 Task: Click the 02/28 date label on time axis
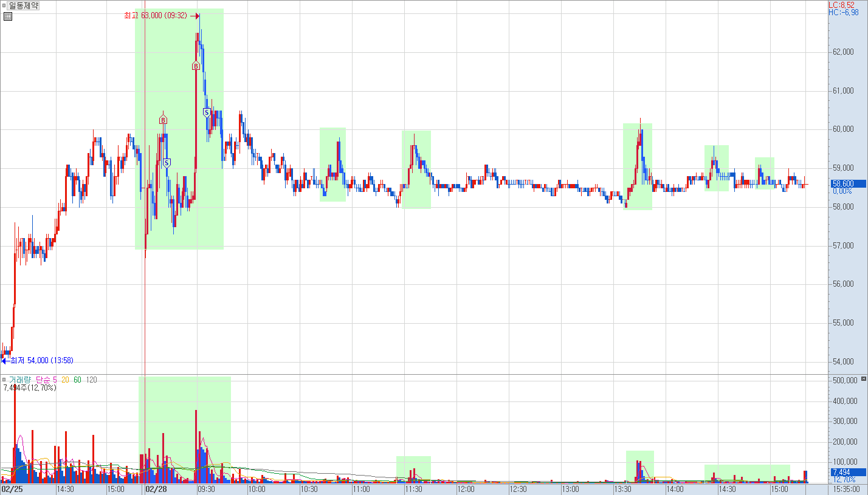tap(156, 489)
